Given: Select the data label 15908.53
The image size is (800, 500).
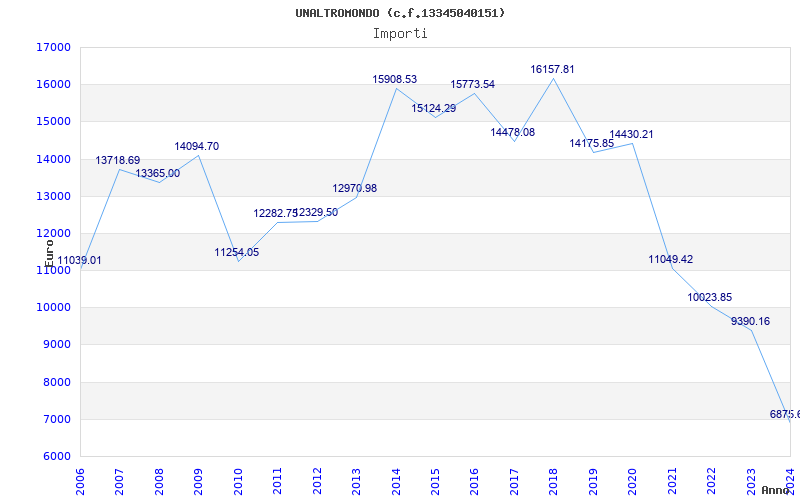Looking at the screenshot, I should pyautogui.click(x=394, y=80).
